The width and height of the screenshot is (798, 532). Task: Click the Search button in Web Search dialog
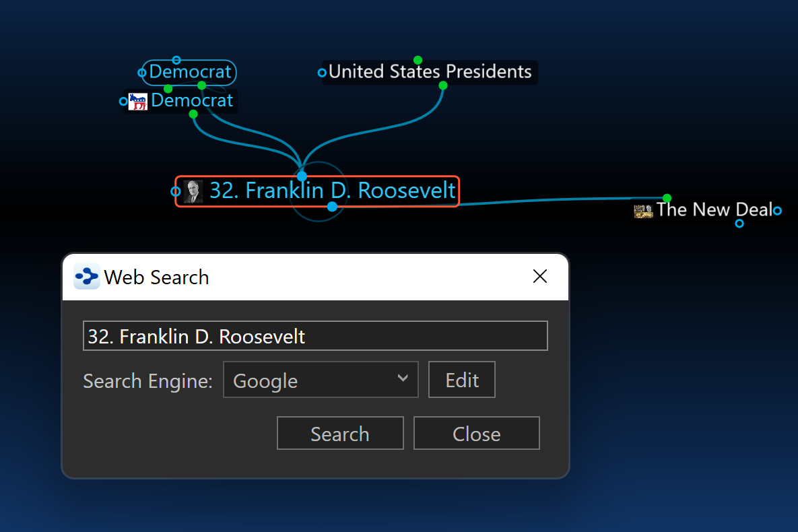340,433
